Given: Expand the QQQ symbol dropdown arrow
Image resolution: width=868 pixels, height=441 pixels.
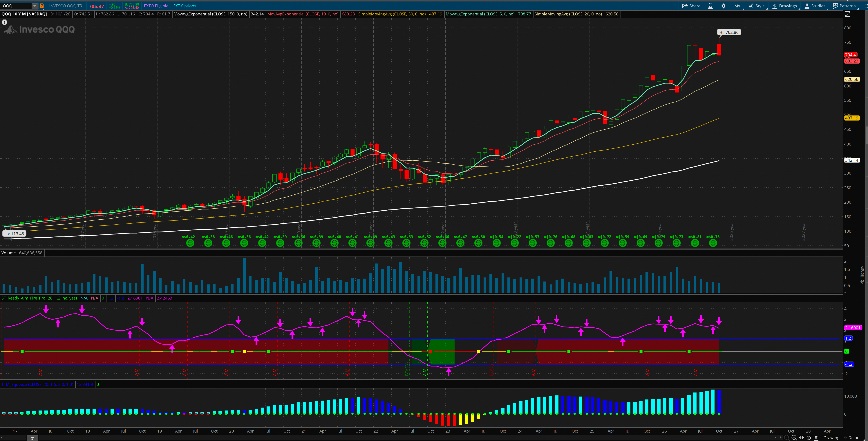Looking at the screenshot, I should point(34,6).
